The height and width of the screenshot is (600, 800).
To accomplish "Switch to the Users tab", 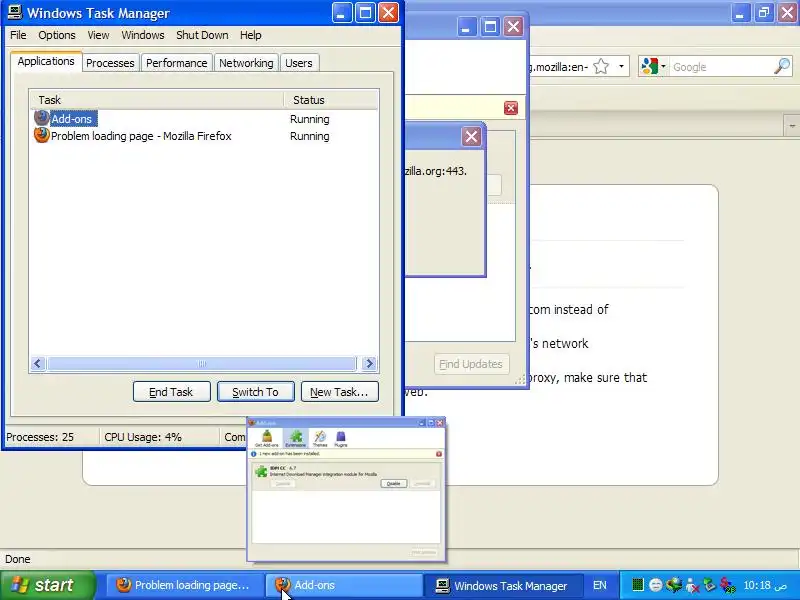I will (298, 63).
